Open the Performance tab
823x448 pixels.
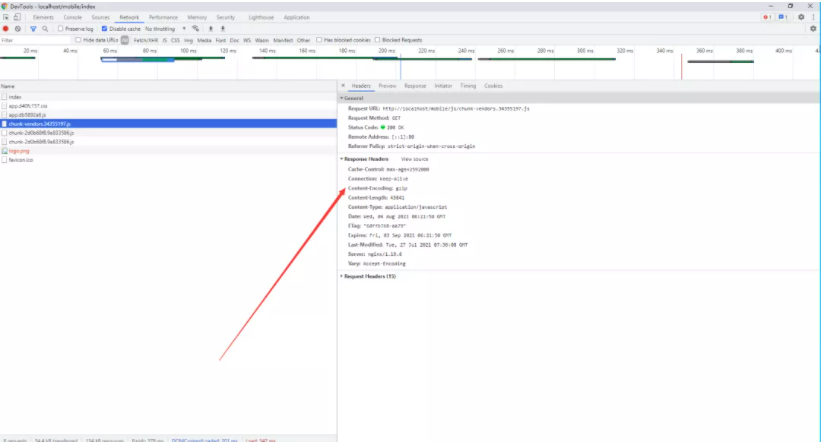tap(163, 17)
